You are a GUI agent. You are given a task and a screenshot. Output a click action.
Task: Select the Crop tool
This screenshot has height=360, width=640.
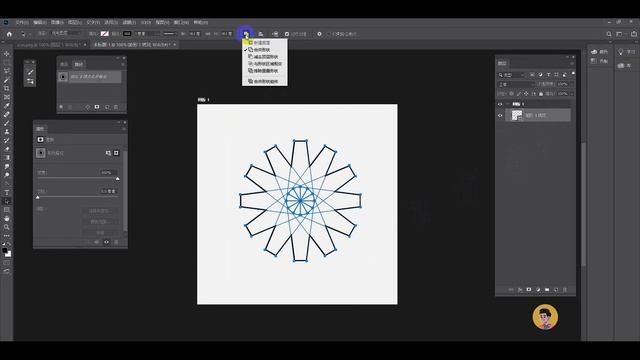pyautogui.click(x=7, y=88)
